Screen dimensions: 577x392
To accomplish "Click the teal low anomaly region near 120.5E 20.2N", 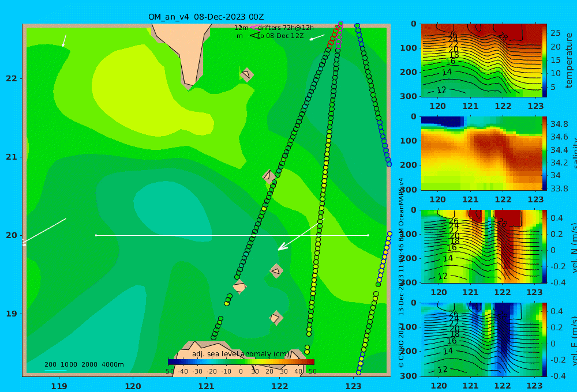I will pyautogui.click(x=173, y=212).
